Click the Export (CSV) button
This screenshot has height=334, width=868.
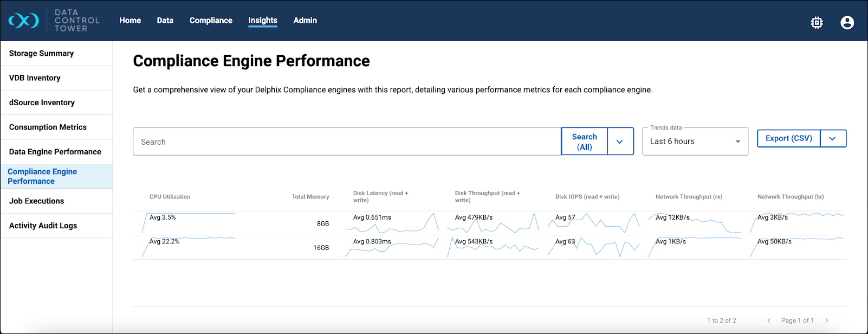click(788, 138)
